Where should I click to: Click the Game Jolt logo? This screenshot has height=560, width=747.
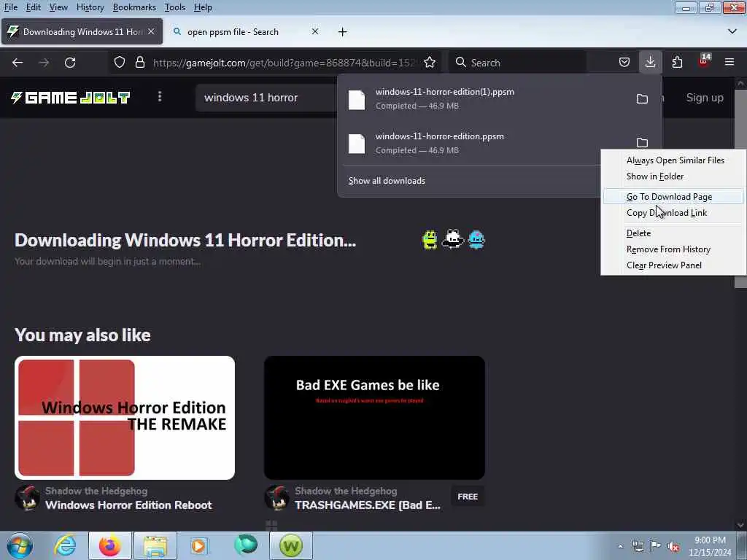[71, 98]
